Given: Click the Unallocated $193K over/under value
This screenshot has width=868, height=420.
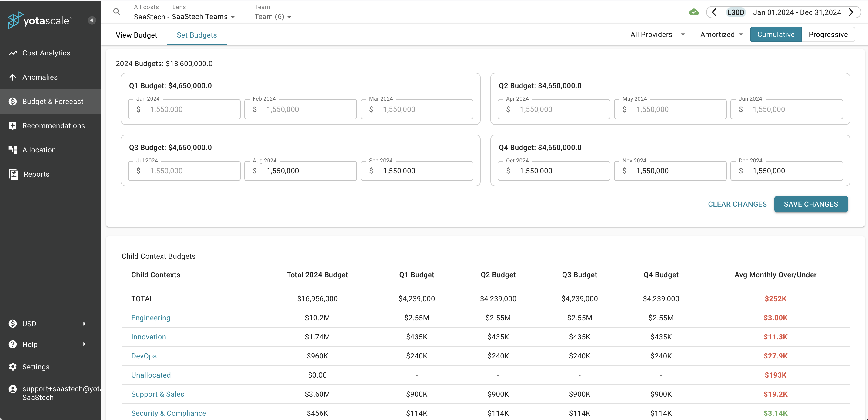Looking at the screenshot, I should [775, 375].
